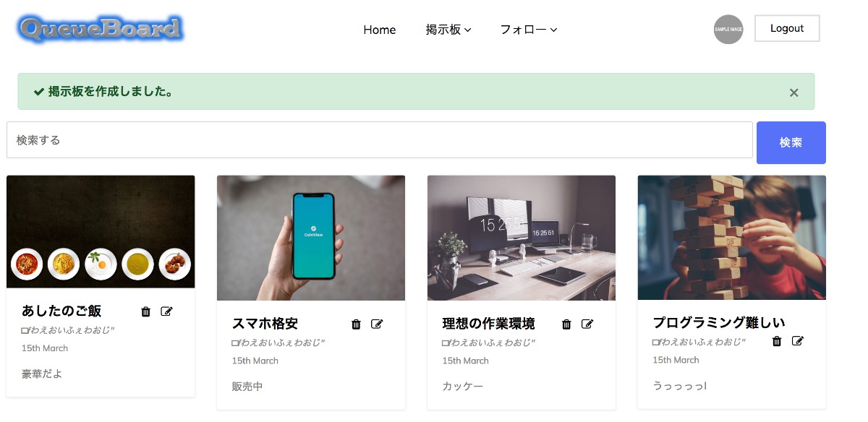Click the Logout button

787,28
